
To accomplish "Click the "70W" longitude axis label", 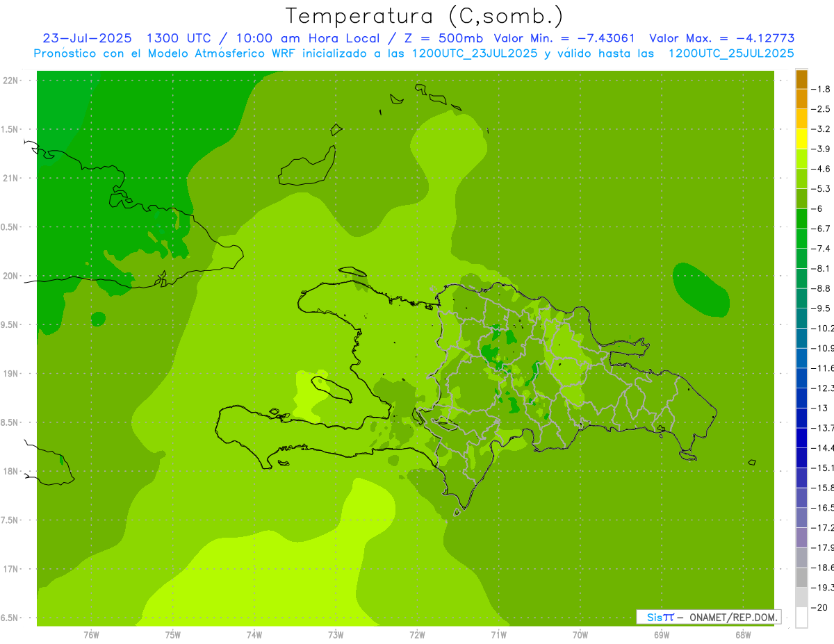I will 580,635.
